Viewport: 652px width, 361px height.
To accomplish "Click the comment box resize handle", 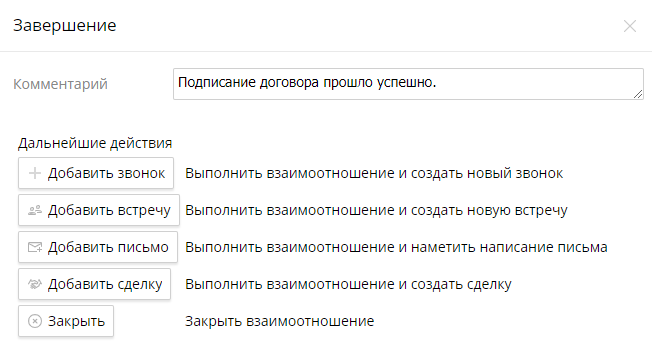I will click(x=638, y=94).
